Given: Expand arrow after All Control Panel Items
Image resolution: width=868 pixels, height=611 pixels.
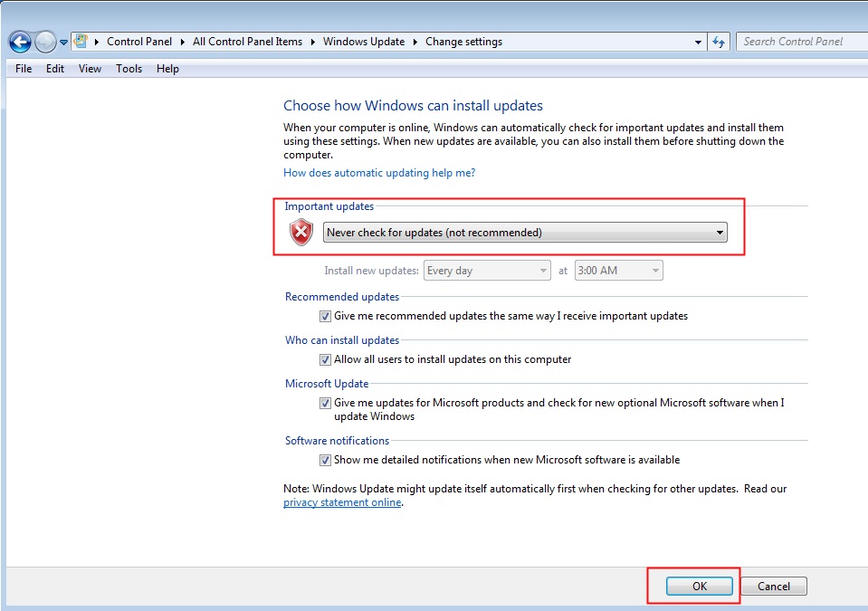Looking at the screenshot, I should (313, 42).
